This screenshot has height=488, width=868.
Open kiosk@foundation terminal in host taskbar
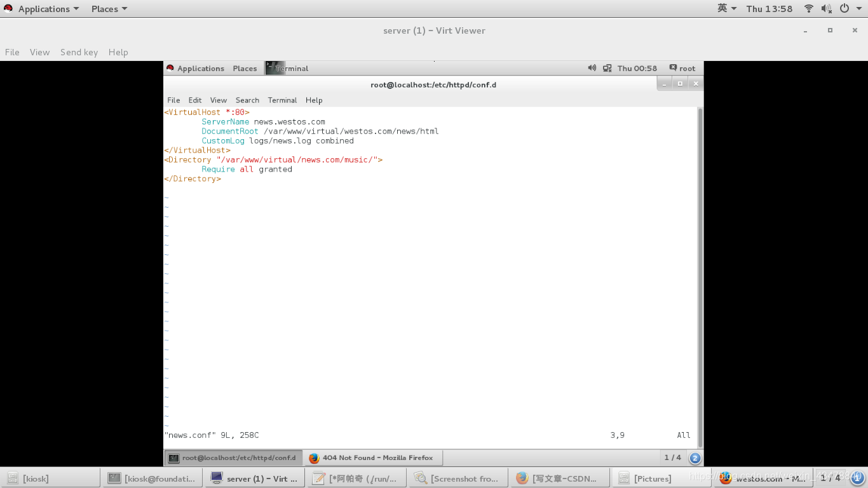153,478
